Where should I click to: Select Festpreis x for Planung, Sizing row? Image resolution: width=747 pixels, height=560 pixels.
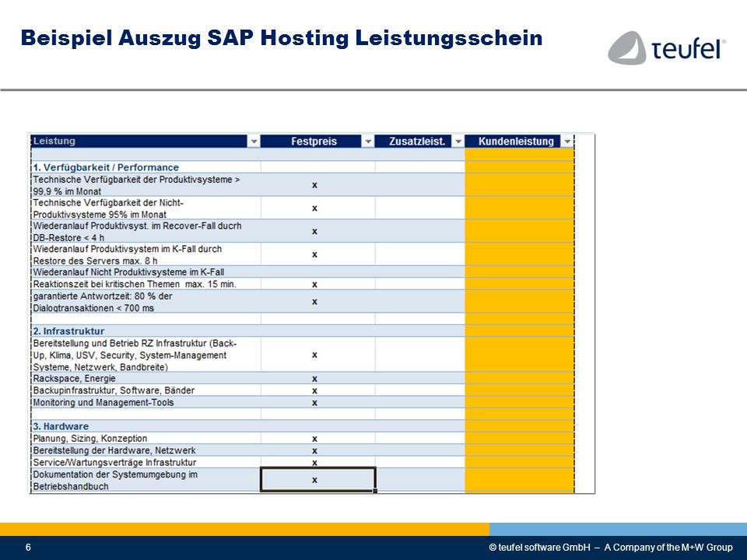point(314,439)
